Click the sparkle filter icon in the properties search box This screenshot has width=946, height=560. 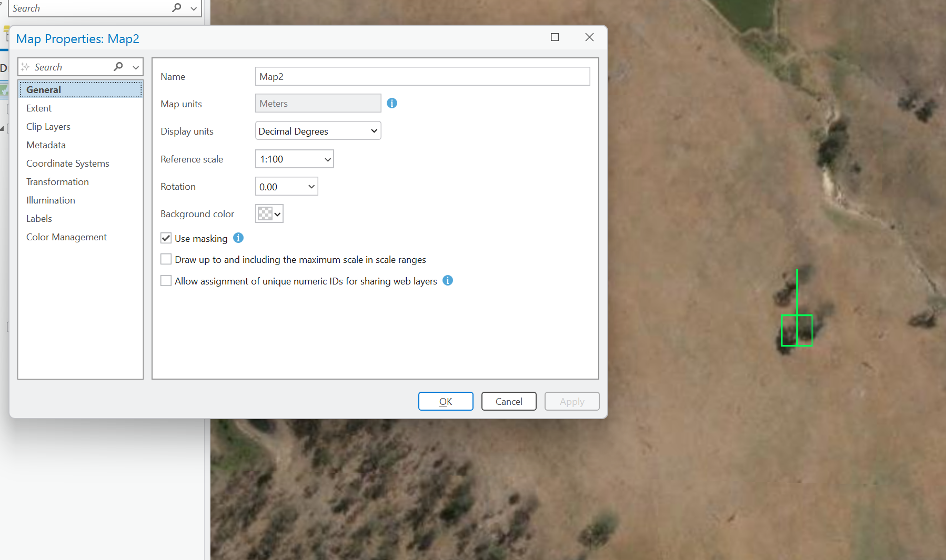[25, 67]
